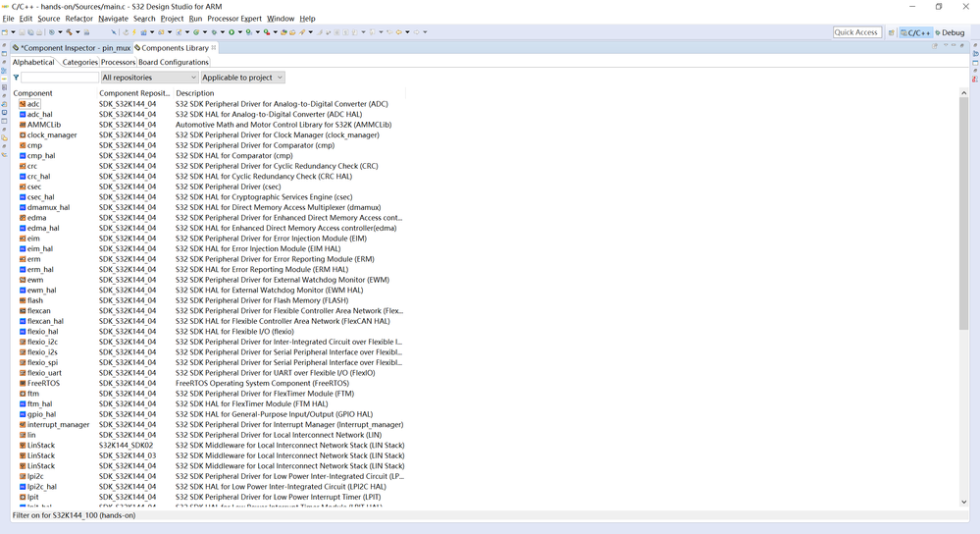Click the vertical scrollbar thumb of the component list
This screenshot has width=980, height=534.
(963, 214)
